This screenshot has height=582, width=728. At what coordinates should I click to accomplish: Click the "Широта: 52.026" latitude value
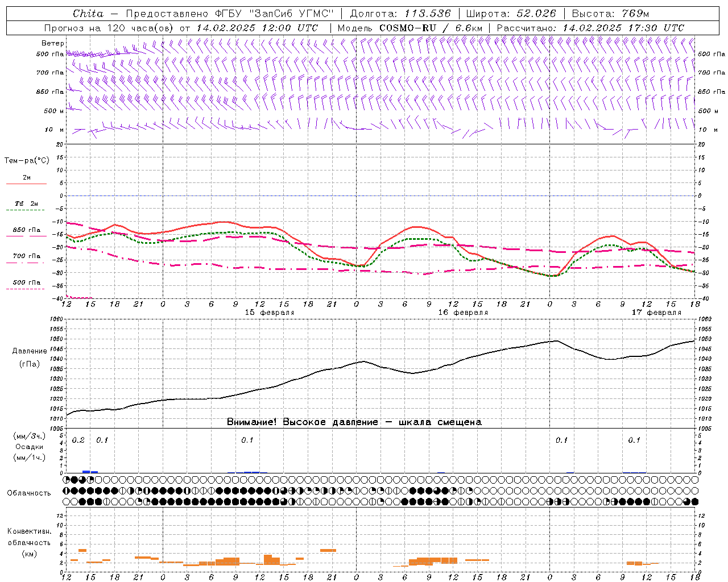coord(511,14)
